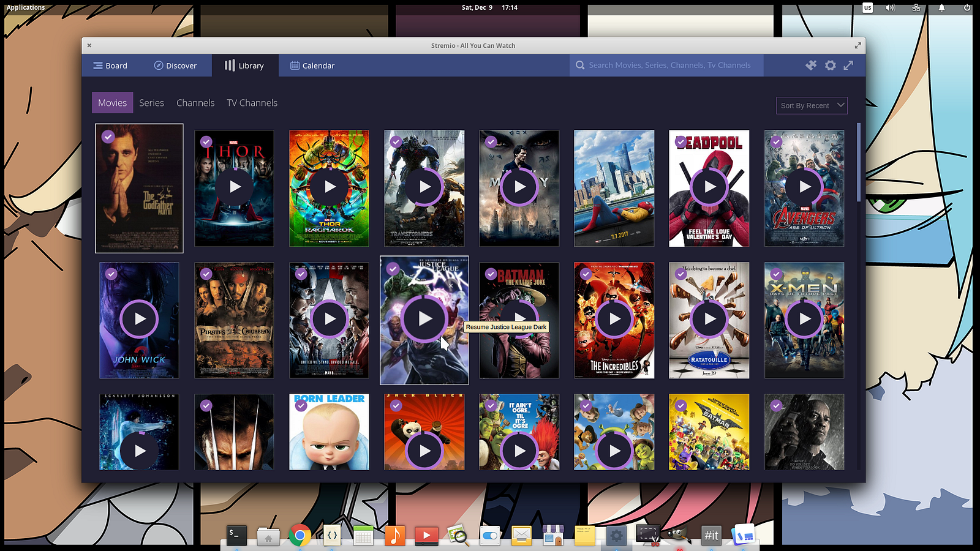
Task: Go to the Calendar tab
Action: point(312,66)
